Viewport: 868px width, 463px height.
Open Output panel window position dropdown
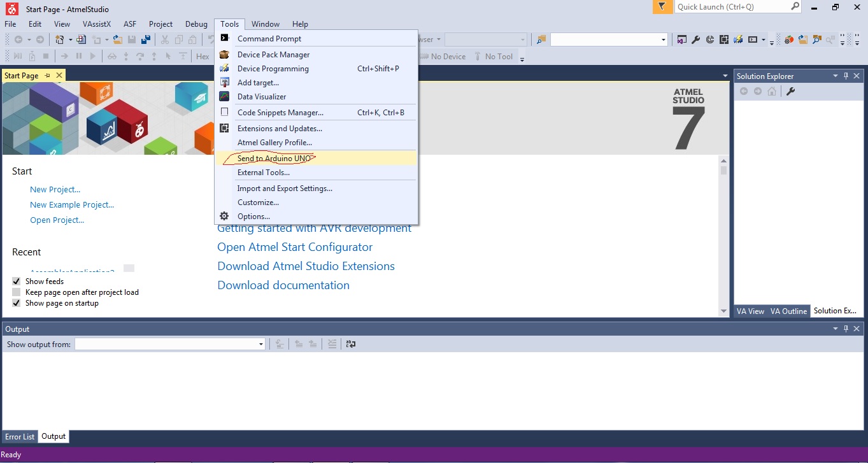(x=836, y=329)
